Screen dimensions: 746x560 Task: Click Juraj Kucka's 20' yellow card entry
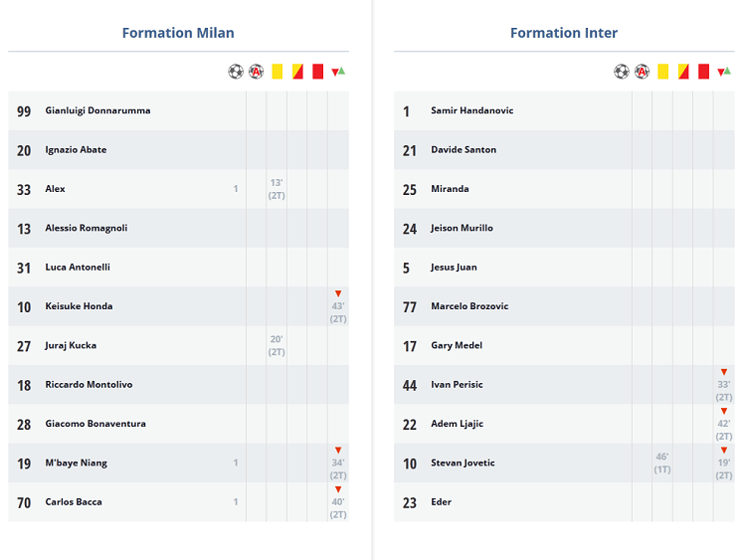pos(277,345)
